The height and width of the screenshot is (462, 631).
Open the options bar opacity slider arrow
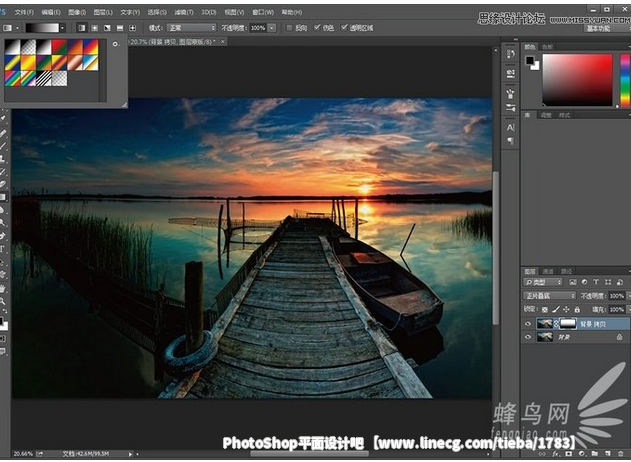click(x=272, y=28)
